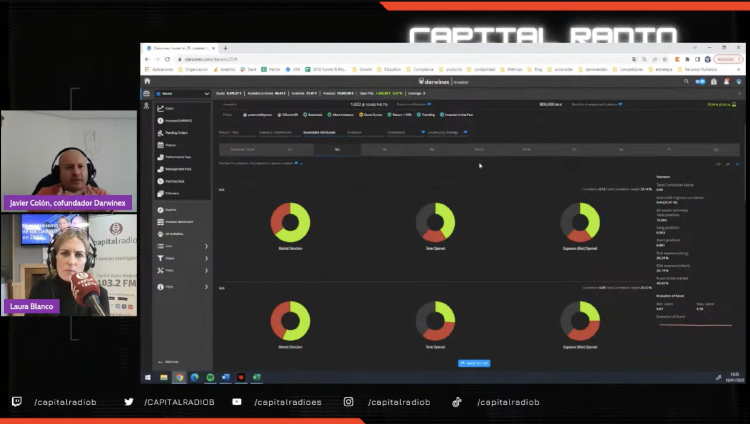Click the Darwinex home icon
This screenshot has width=750, height=424.
pos(147,81)
